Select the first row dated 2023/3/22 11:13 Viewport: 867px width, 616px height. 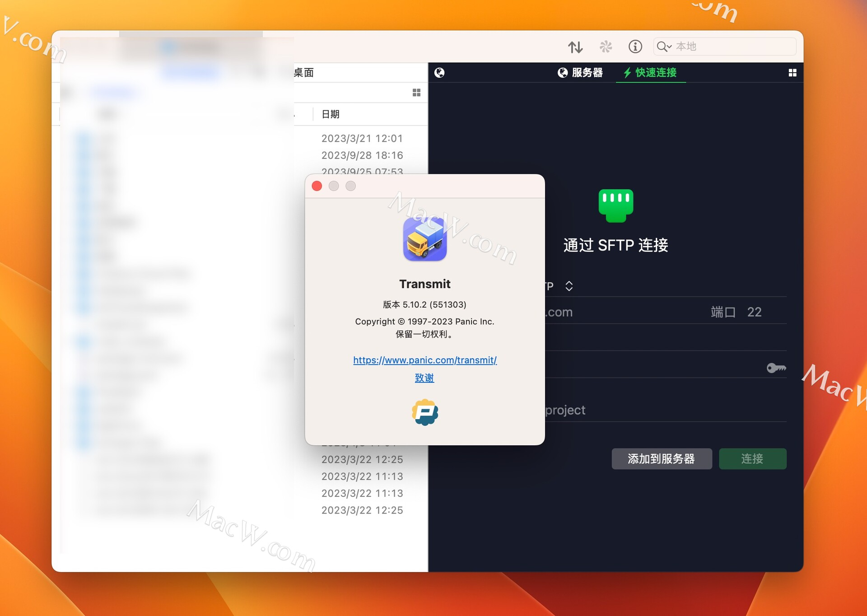coord(362,476)
